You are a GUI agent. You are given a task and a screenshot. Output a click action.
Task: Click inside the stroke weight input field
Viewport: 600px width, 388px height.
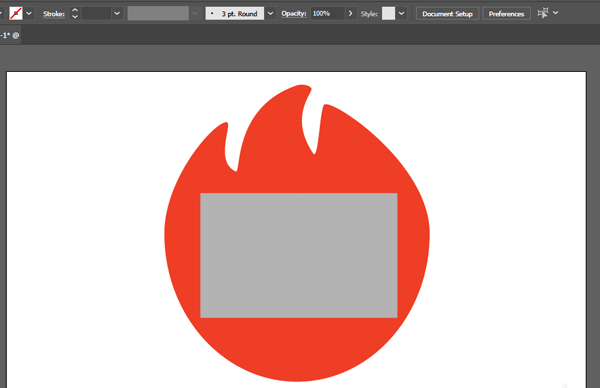coord(96,13)
